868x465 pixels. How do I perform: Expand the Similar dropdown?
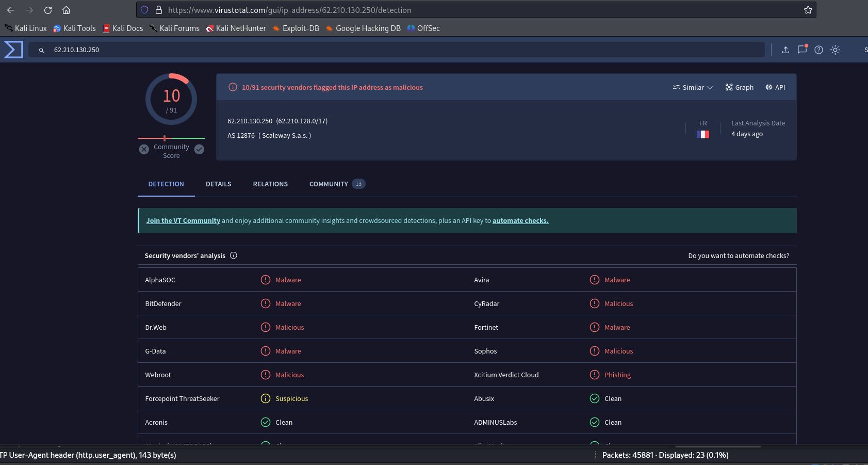point(693,87)
